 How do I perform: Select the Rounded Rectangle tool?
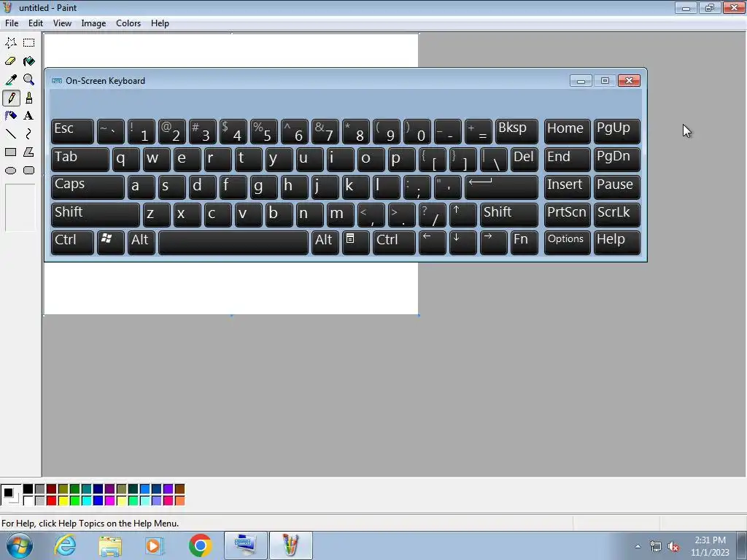click(x=29, y=171)
